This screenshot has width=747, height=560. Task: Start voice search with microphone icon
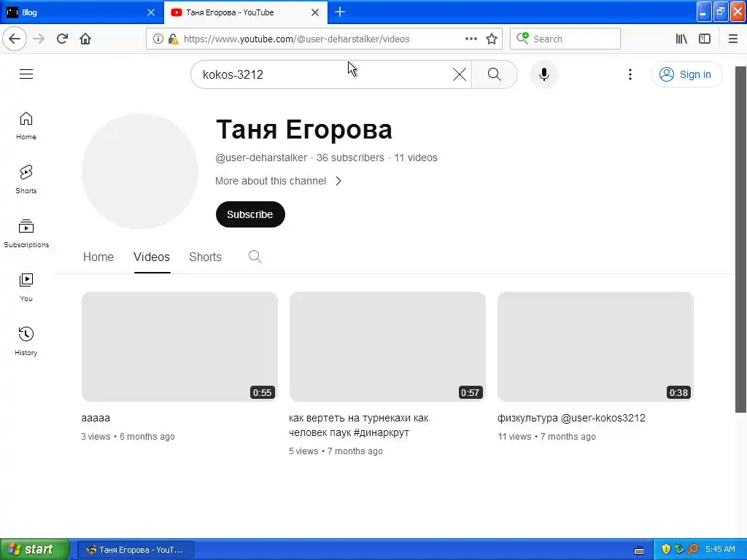(544, 74)
